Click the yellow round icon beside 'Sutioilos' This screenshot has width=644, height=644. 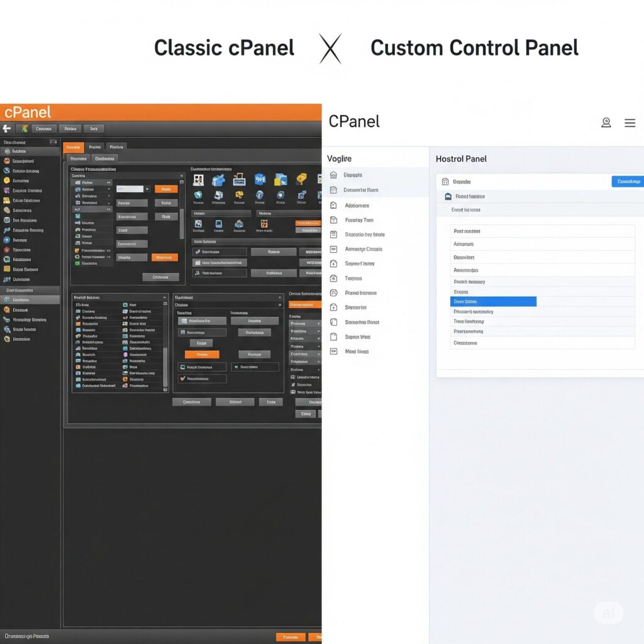(x=6, y=180)
